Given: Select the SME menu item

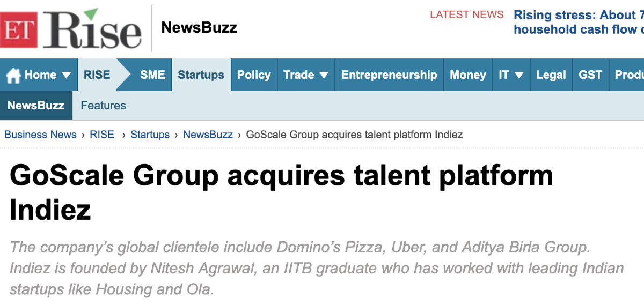Looking at the screenshot, I should pyautogui.click(x=152, y=75).
